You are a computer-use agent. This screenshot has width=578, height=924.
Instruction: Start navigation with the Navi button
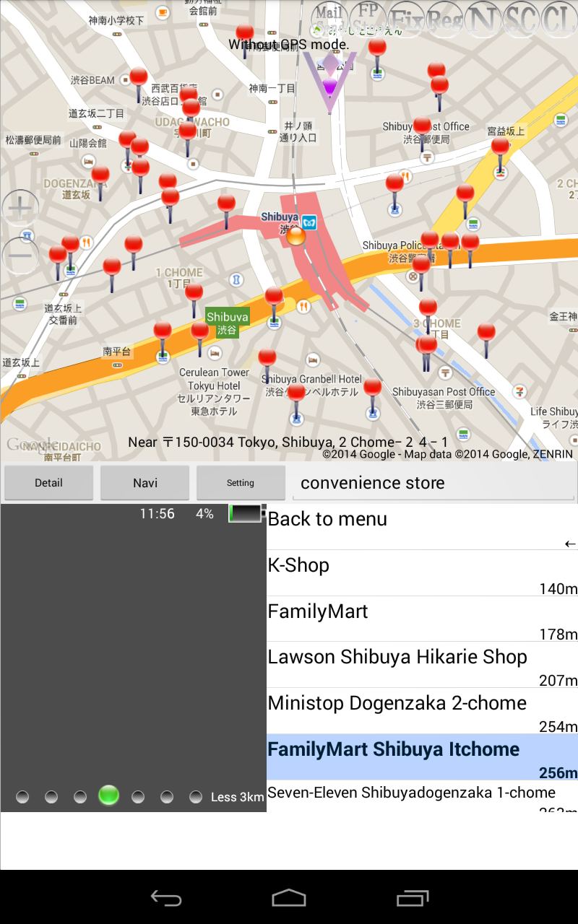[145, 483]
